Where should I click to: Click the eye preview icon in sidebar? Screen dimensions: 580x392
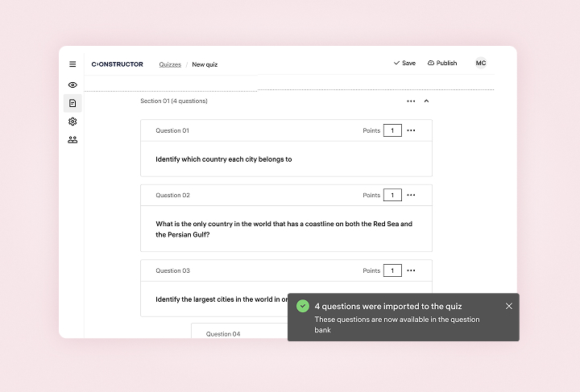(72, 85)
